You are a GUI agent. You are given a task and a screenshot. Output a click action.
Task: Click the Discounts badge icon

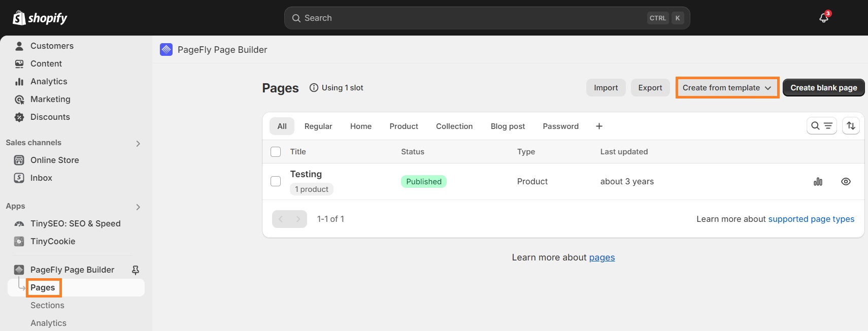pyautogui.click(x=19, y=117)
